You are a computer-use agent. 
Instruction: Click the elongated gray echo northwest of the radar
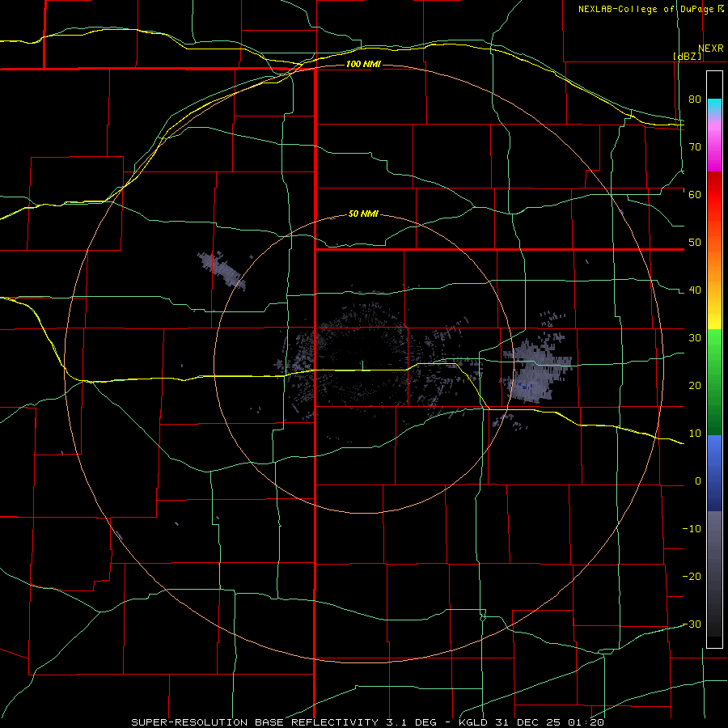(222, 270)
